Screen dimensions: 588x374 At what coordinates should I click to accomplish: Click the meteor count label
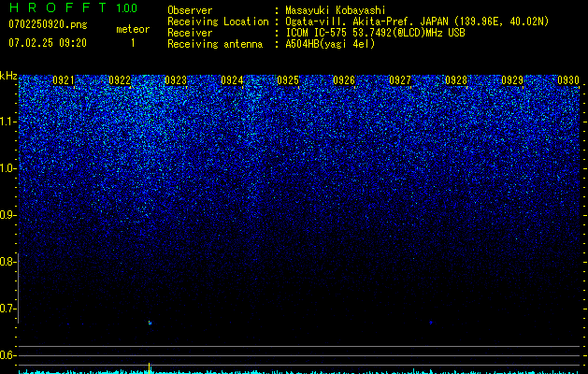tap(133, 29)
